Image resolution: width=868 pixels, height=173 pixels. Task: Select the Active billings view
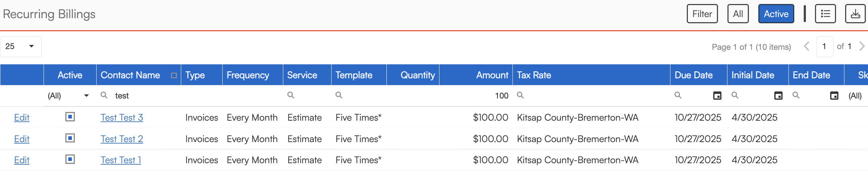[776, 14]
